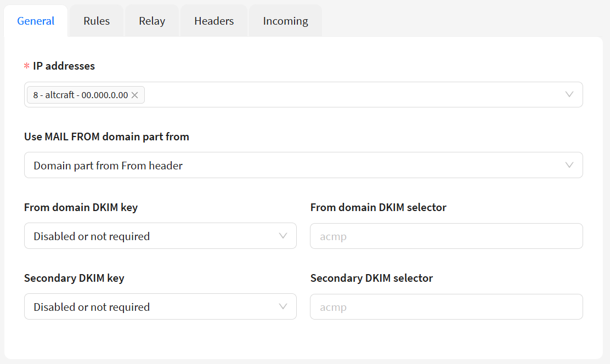Remove the altcraft IP address tag
Viewport: 610px width, 364px height.
tap(135, 95)
